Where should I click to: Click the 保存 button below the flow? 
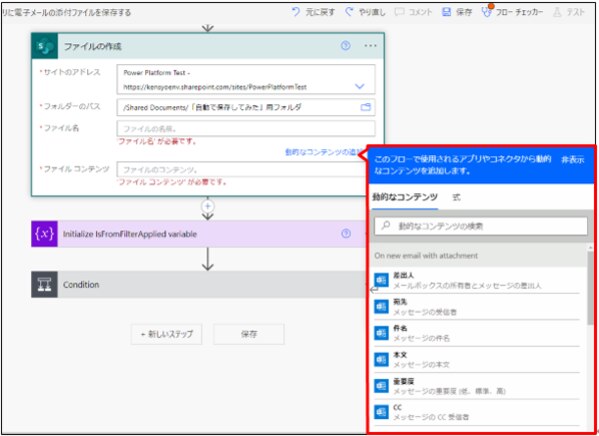pos(249,334)
